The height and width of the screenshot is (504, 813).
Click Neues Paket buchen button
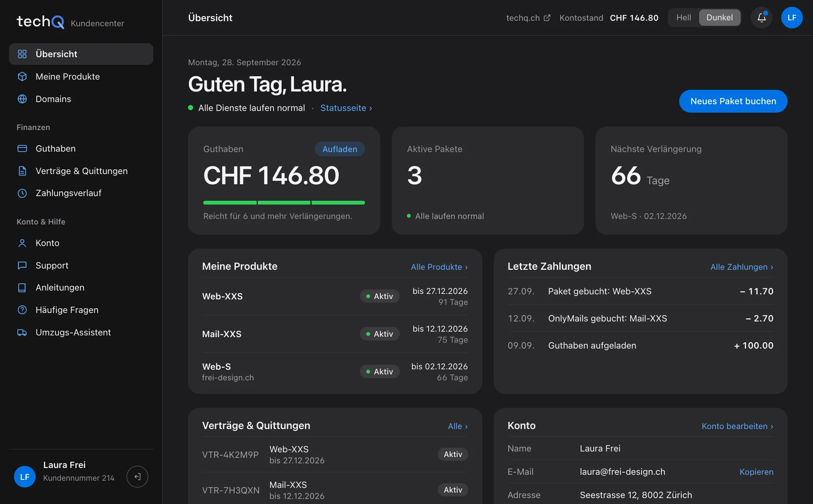point(733,101)
